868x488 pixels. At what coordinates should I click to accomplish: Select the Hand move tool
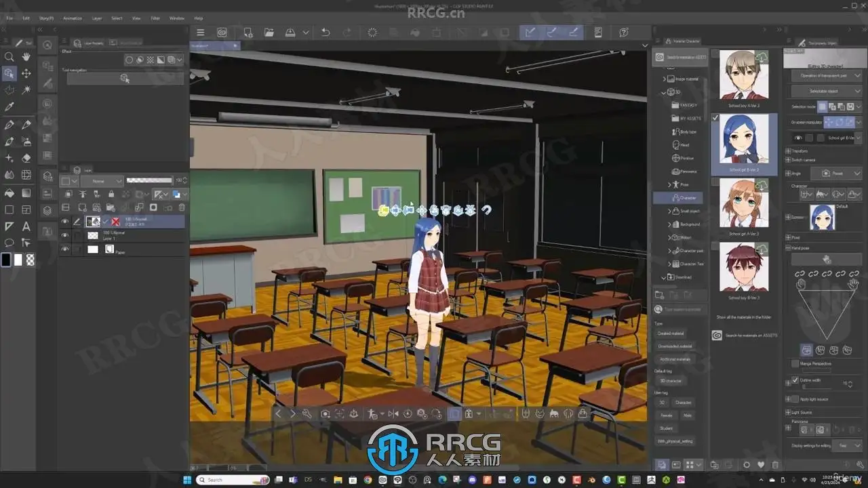pos(26,57)
